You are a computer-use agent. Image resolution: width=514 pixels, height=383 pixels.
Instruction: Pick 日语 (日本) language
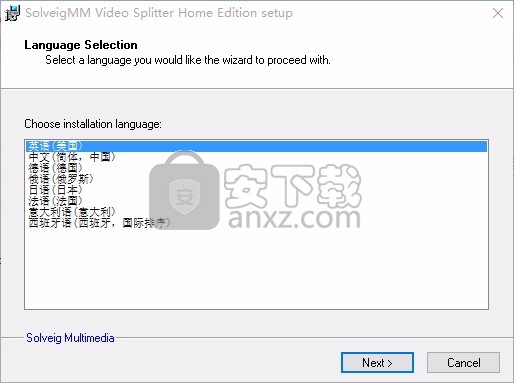click(x=256, y=190)
